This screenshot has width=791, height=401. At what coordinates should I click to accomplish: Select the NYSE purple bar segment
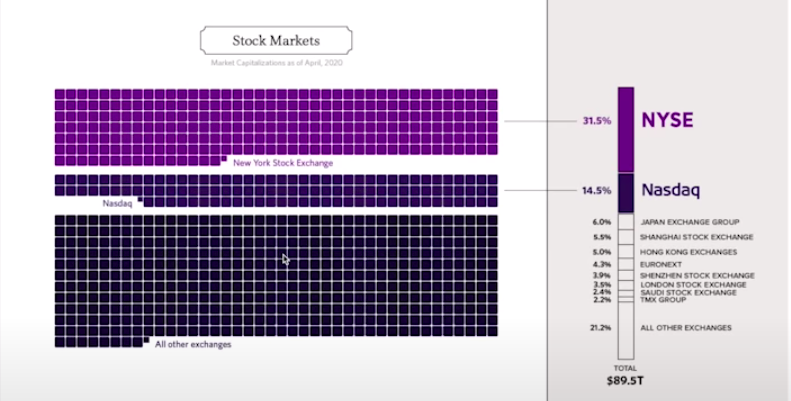[x=626, y=130]
